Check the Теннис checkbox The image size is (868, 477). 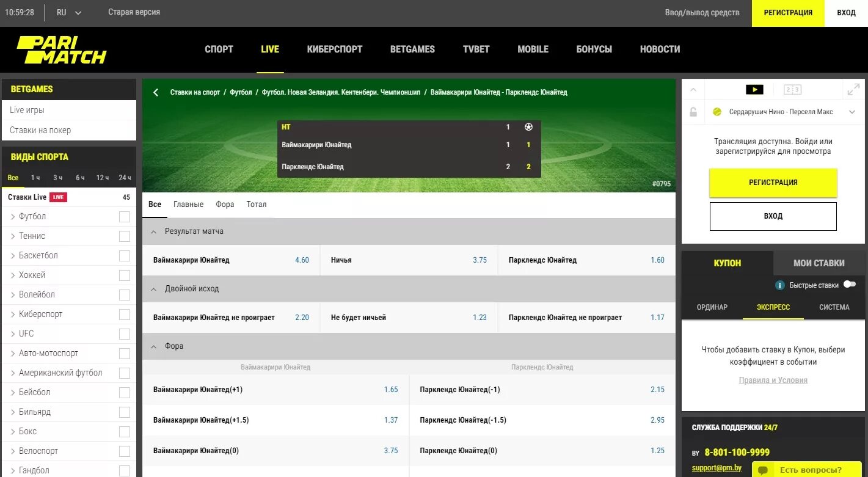pos(125,236)
